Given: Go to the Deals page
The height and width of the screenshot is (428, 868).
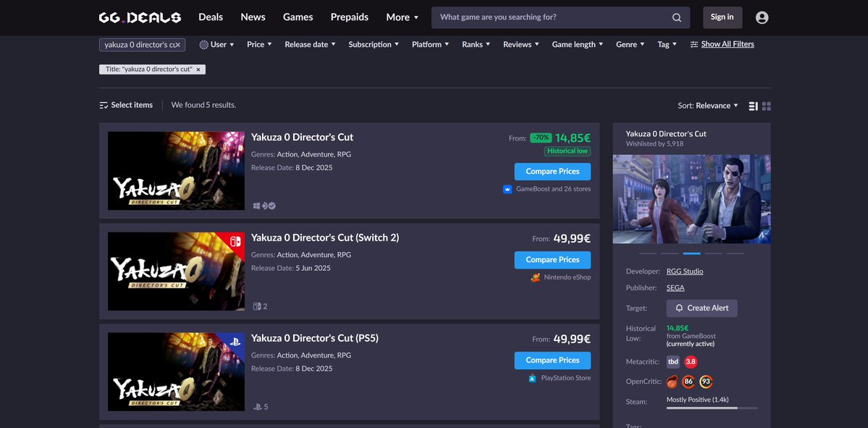Looking at the screenshot, I should (x=211, y=17).
